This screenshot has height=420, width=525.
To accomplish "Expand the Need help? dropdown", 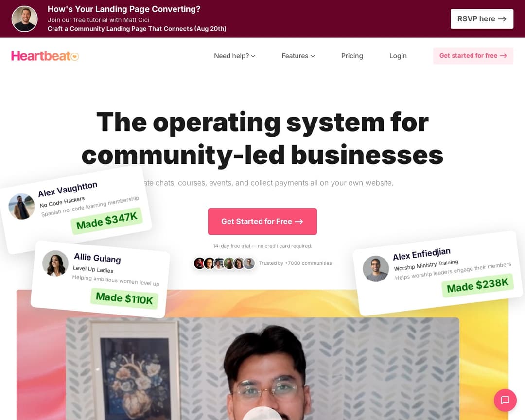I will tap(234, 56).
